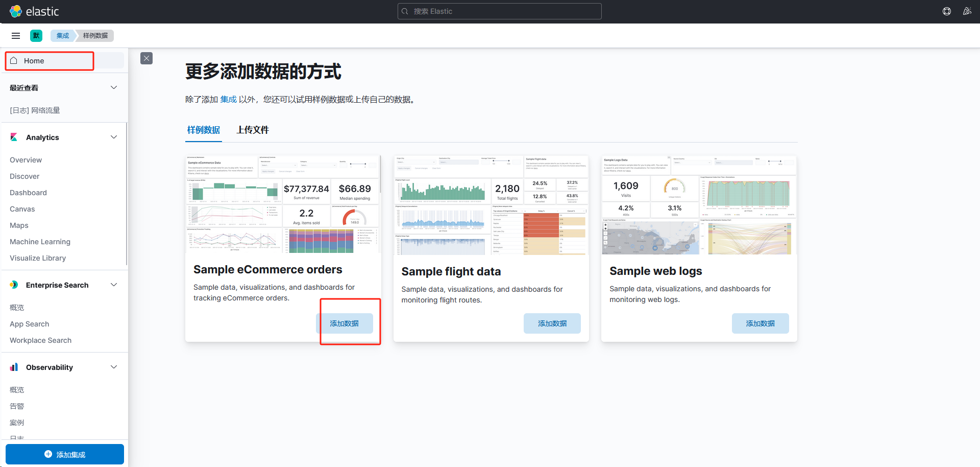Viewport: 980px width, 467px height.
Task: Add data for Sample flight data
Action: coord(552,323)
